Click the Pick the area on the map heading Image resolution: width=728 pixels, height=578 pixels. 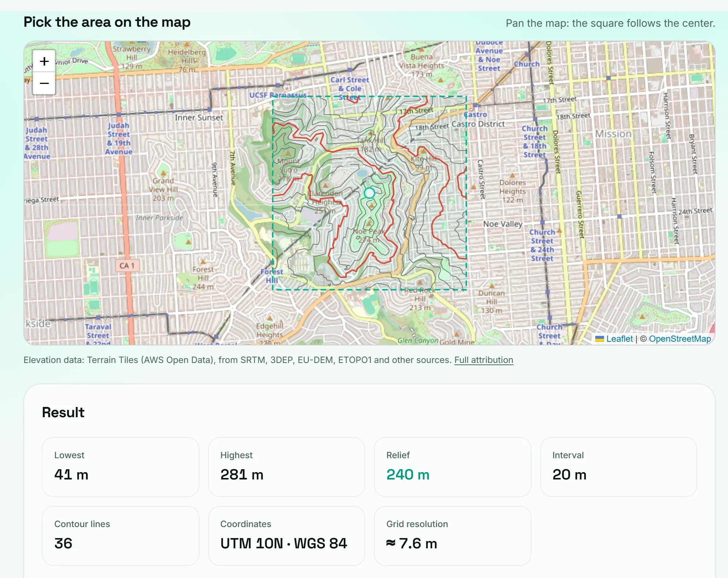[107, 22]
